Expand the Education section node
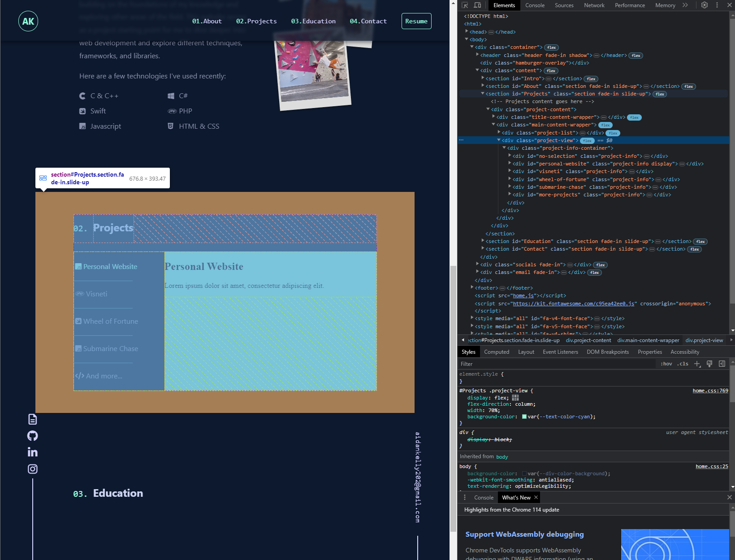The height and width of the screenshot is (560, 735). coord(483,241)
